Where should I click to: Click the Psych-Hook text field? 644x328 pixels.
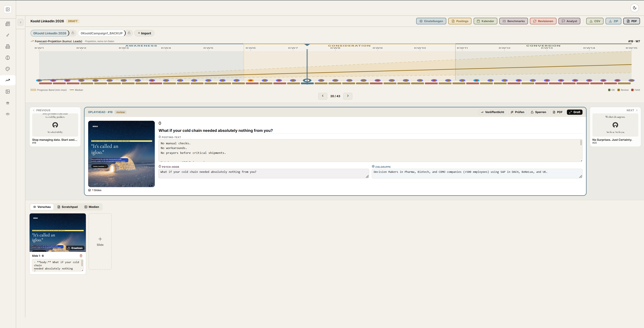(x=263, y=173)
